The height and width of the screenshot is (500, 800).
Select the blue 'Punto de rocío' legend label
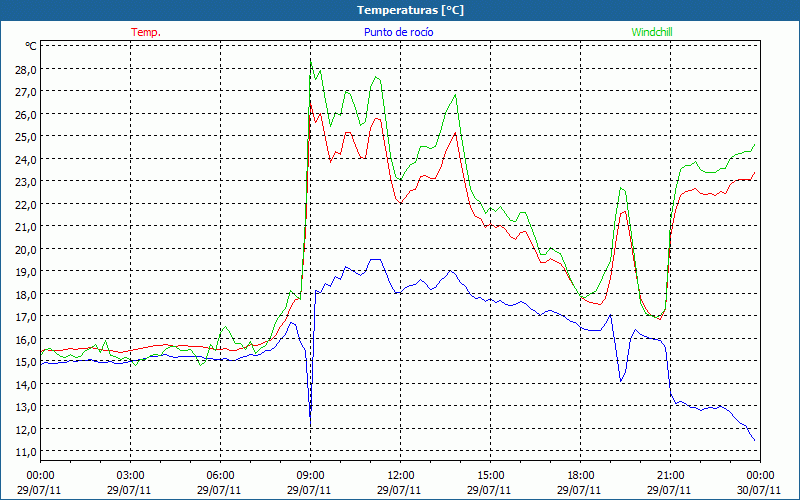(x=398, y=32)
